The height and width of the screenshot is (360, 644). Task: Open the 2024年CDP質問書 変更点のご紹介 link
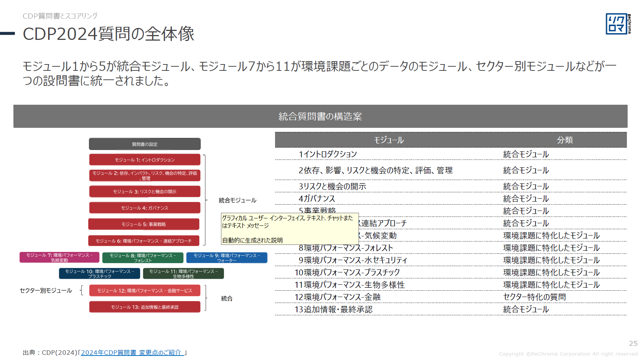[132, 353]
